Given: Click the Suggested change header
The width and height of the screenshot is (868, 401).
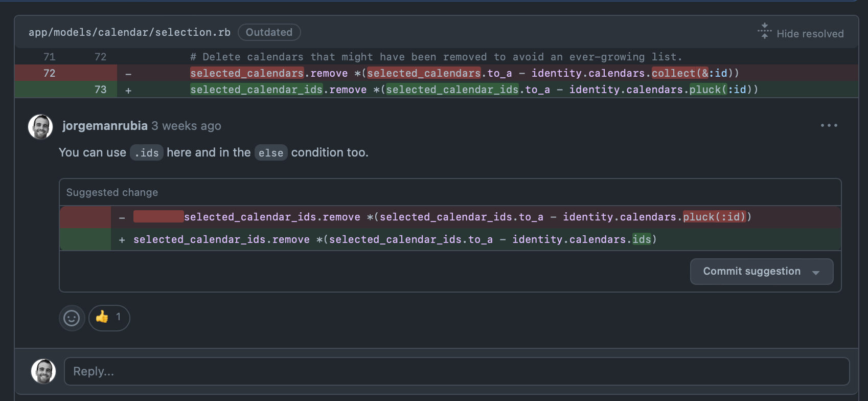Looking at the screenshot, I should click(x=112, y=192).
